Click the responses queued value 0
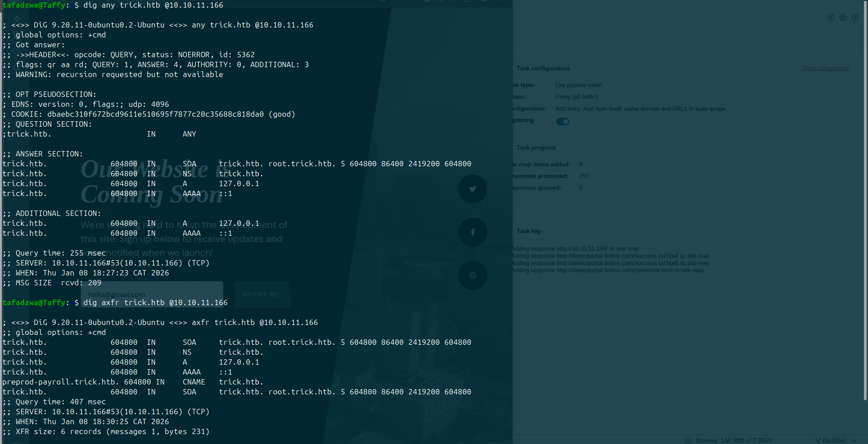 (581, 188)
